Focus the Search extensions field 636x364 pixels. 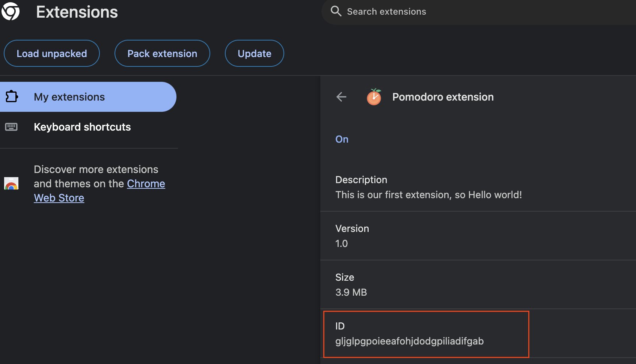(x=479, y=12)
